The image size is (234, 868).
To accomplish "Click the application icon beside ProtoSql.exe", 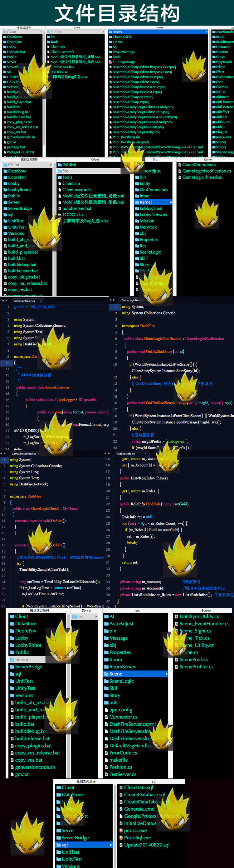I will click(121, 838).
